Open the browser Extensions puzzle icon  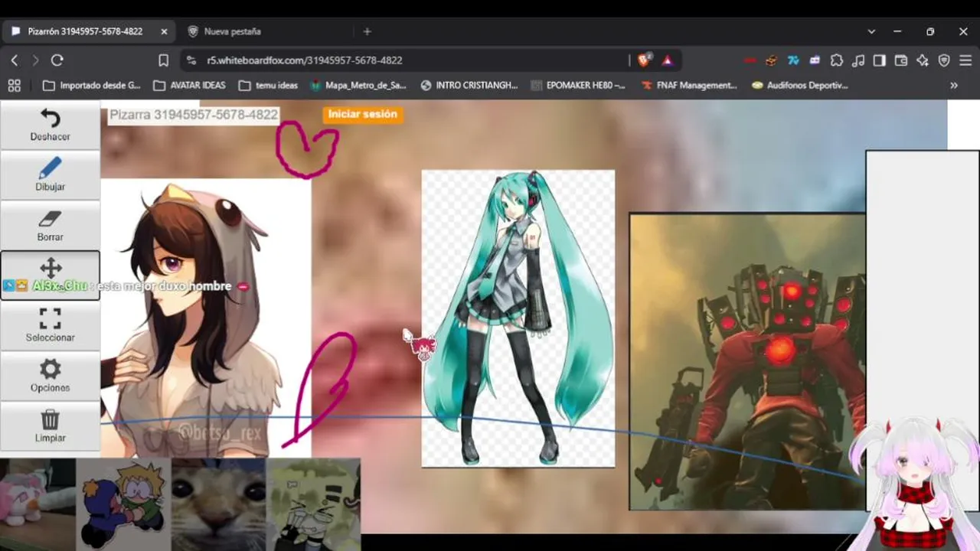[x=837, y=60]
